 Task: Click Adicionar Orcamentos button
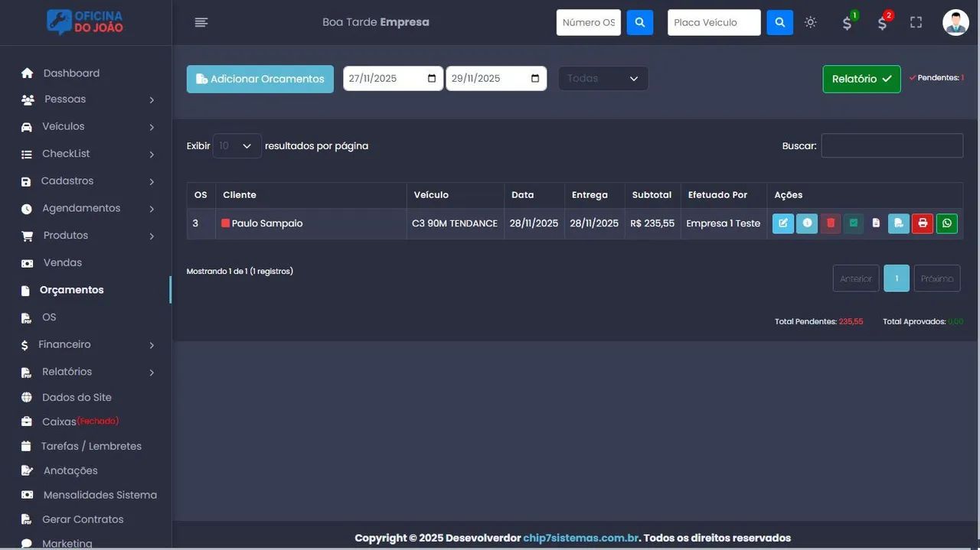[x=260, y=79]
